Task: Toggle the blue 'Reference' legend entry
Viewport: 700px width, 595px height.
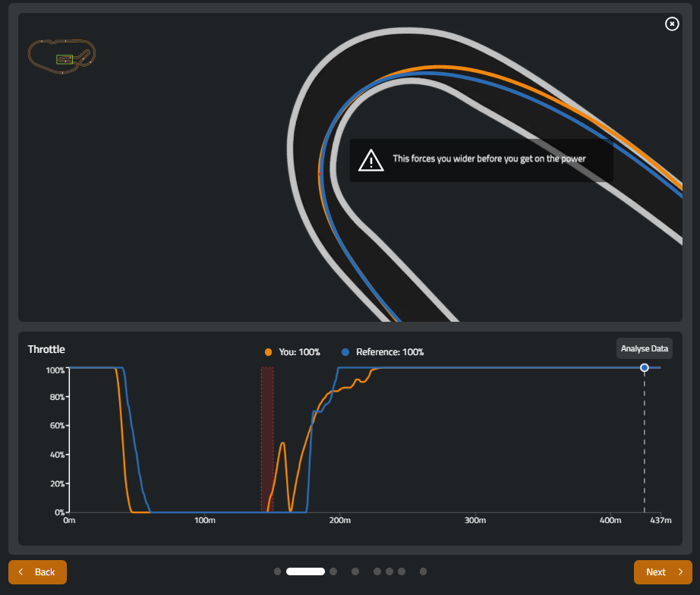Action: tap(383, 352)
